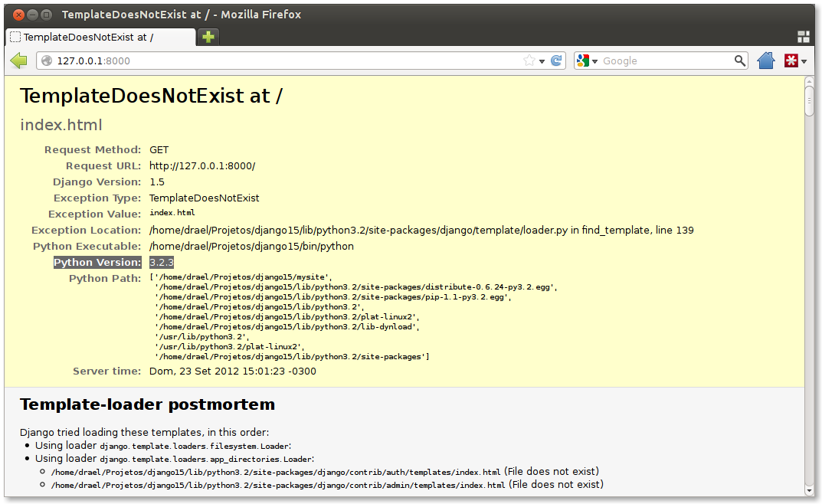Click the 'Template-loader postmortem' heading

click(147, 404)
